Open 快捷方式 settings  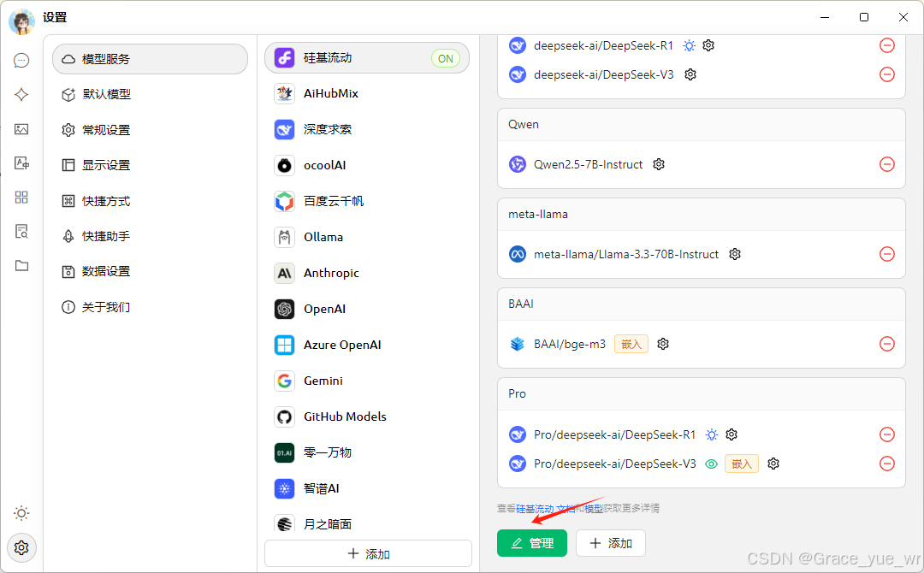[151, 201]
